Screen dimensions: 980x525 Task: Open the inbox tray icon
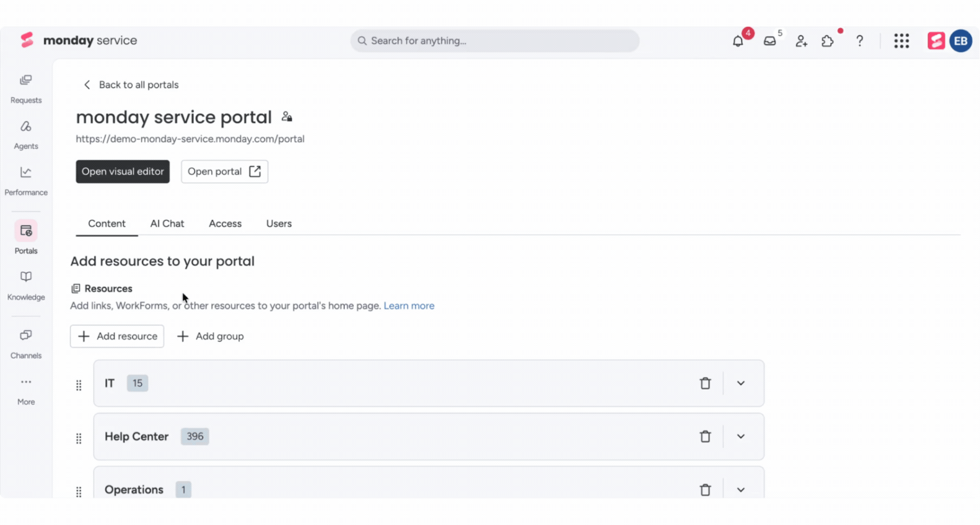tap(770, 41)
